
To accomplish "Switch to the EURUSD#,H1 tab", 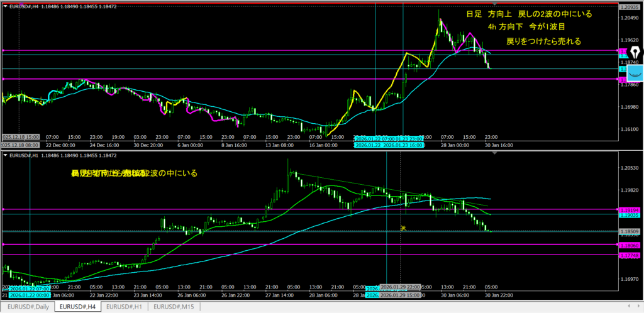I will 126,306.
